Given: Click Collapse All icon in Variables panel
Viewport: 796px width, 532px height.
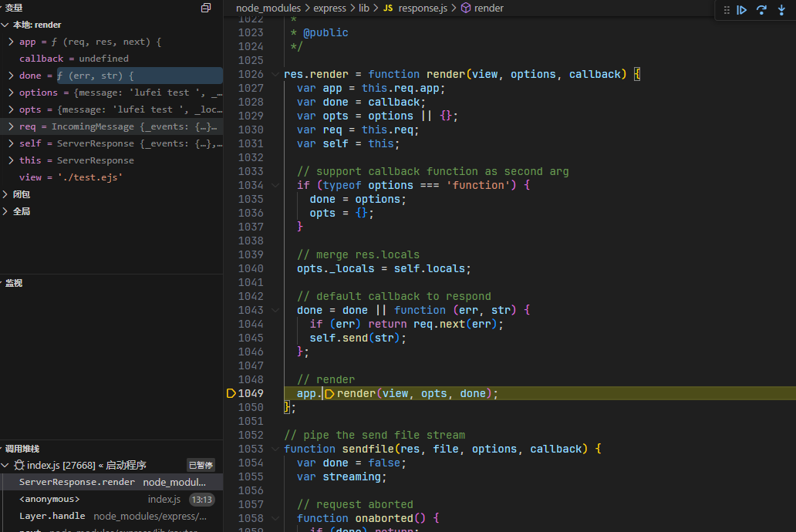Looking at the screenshot, I should coord(206,8).
